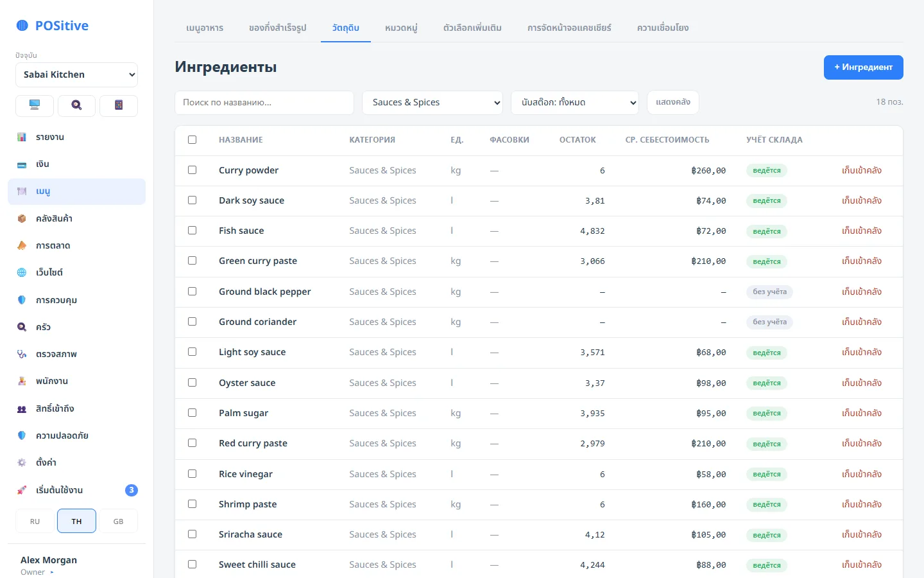
Task: Click the без учёта badge for Ground coriander
Action: (769, 322)
